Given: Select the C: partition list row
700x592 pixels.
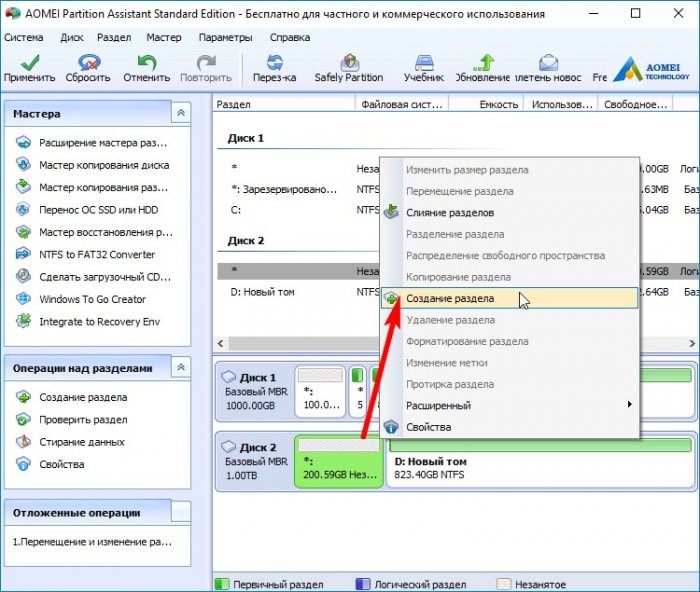Looking at the screenshot, I should [x=299, y=209].
